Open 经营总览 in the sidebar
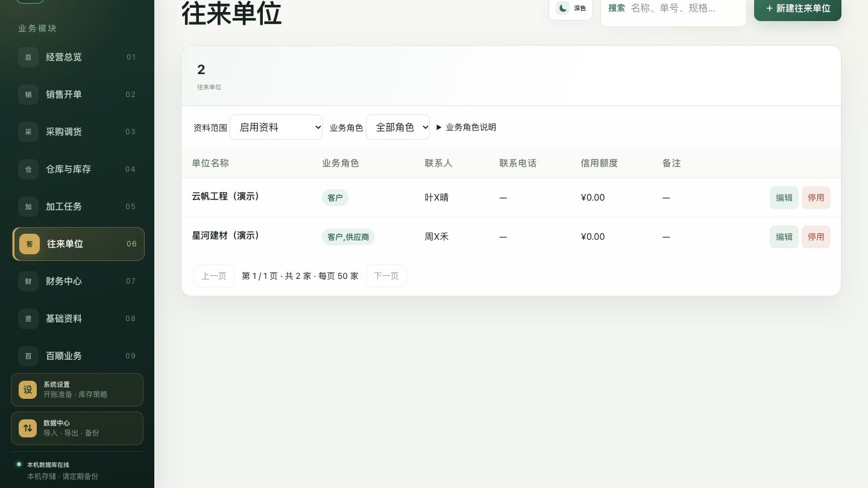Screen dimensions: 868x488 (x=78, y=57)
